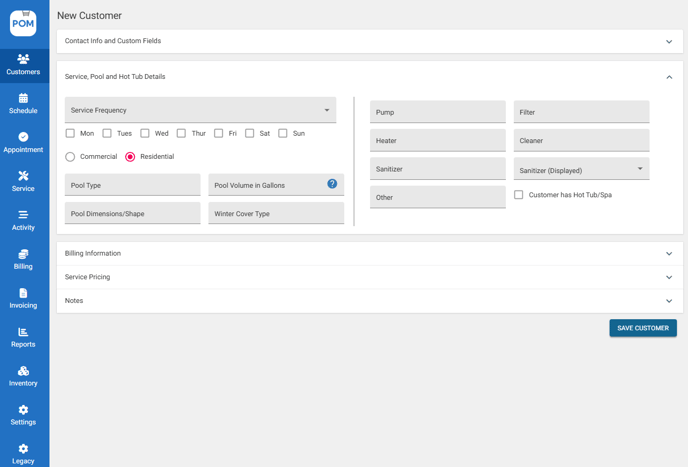Open Settings in the sidebar
The height and width of the screenshot is (467, 688).
[23, 411]
